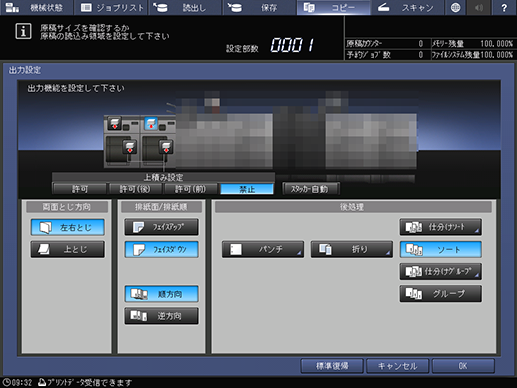Open the 機械状態 machine status tab
This screenshot has width=517, height=388.
(x=37, y=7)
